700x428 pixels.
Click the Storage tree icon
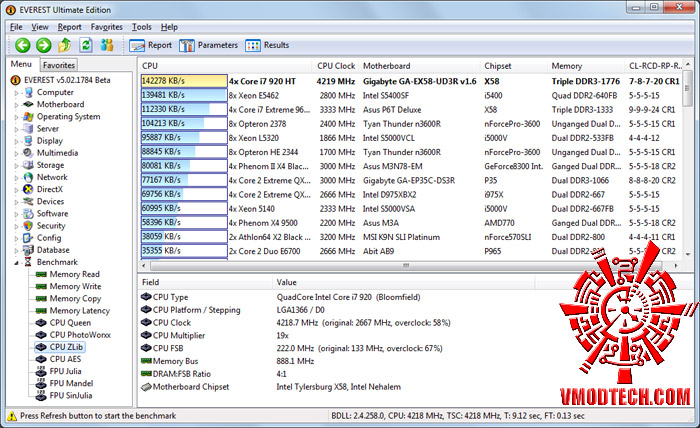click(x=28, y=165)
